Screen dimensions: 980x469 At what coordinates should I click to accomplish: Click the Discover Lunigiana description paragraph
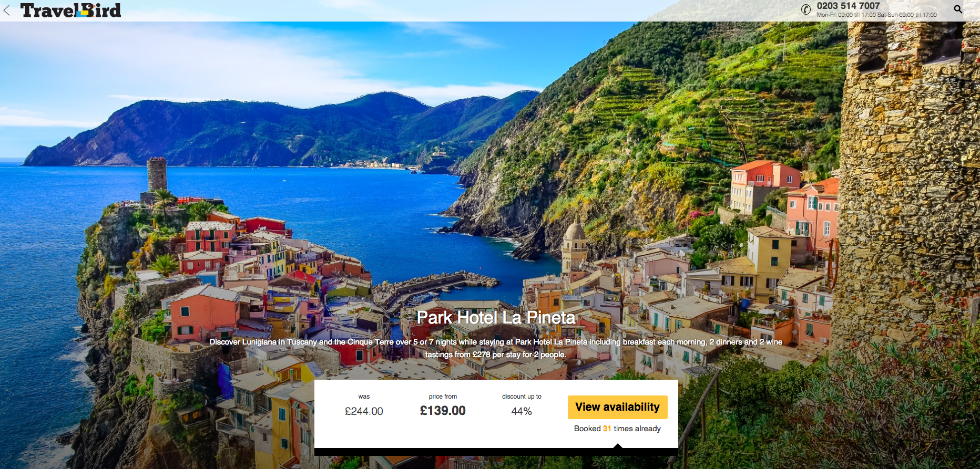pyautogui.click(x=496, y=348)
